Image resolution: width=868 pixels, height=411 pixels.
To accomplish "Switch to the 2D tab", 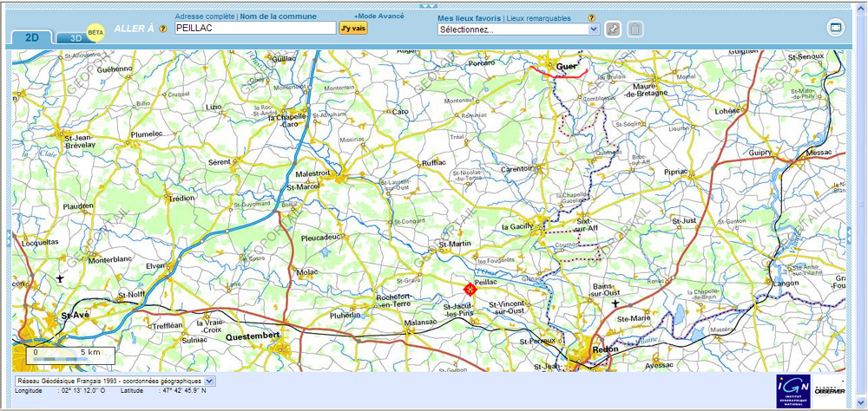I will point(31,37).
